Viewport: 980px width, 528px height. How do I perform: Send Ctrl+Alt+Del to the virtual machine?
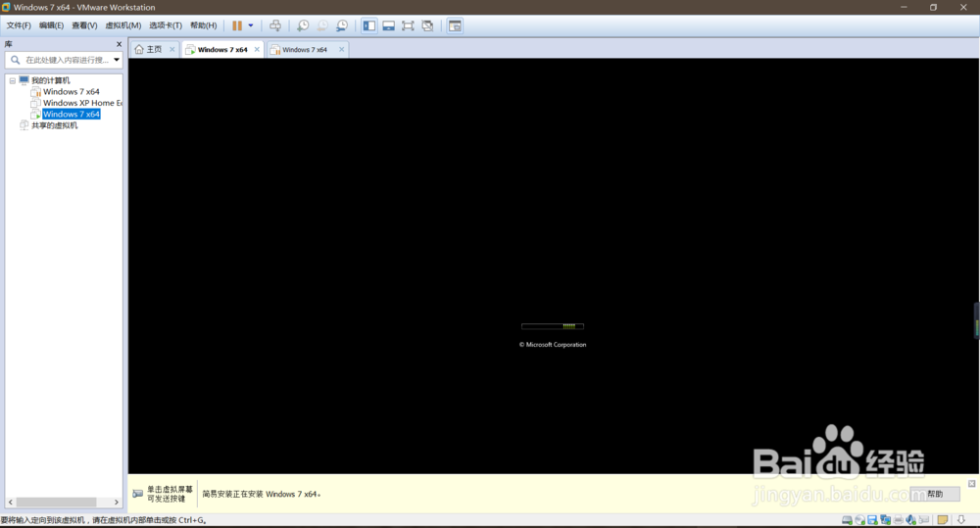click(275, 25)
